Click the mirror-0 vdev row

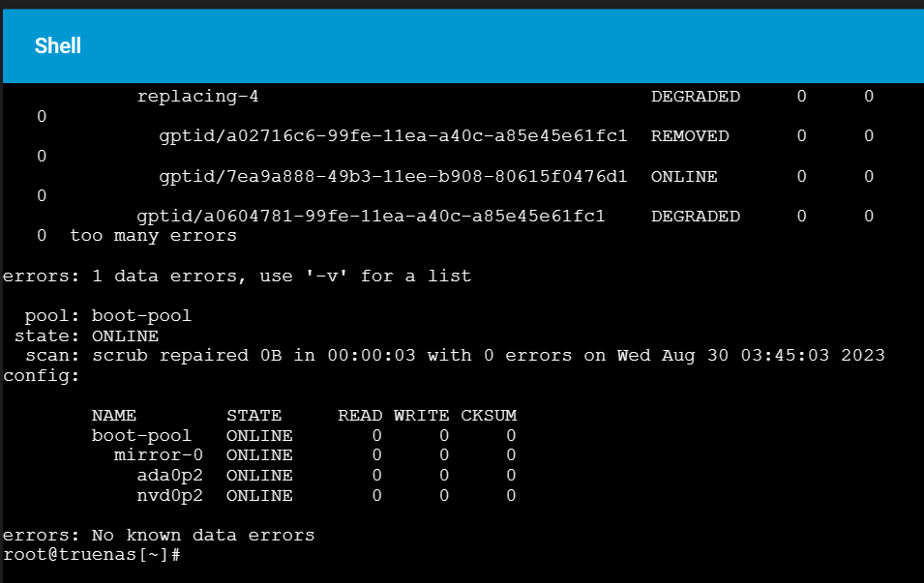pyautogui.click(x=314, y=454)
